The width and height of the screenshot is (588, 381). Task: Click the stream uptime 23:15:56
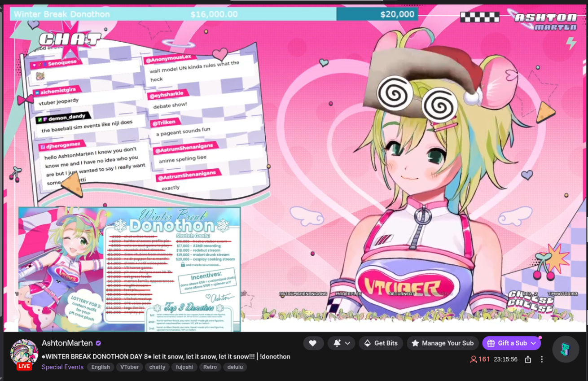tap(505, 359)
